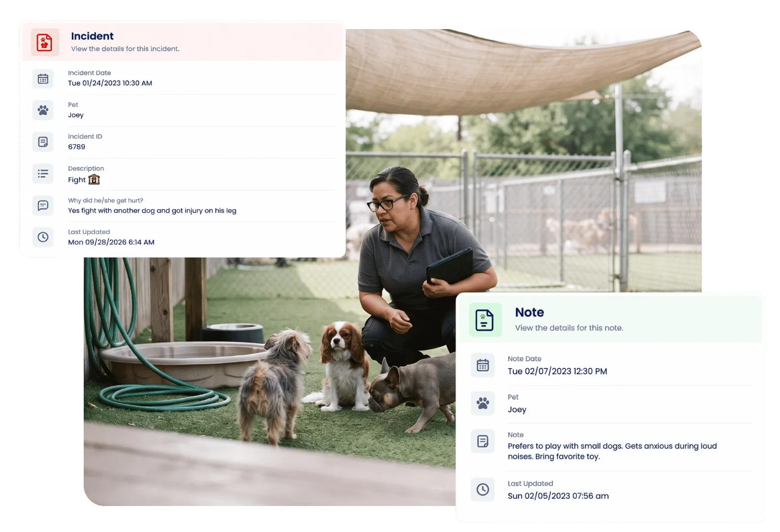Click 'Sun 02/05/2023 07:56 am' timestamp
The image size is (780, 532).
coord(558,496)
